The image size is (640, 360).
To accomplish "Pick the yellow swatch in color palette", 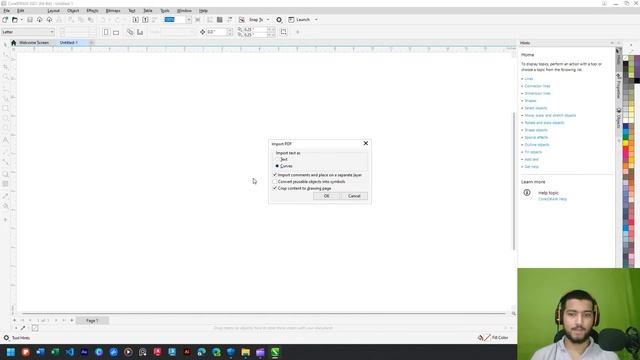I will tap(625, 143).
